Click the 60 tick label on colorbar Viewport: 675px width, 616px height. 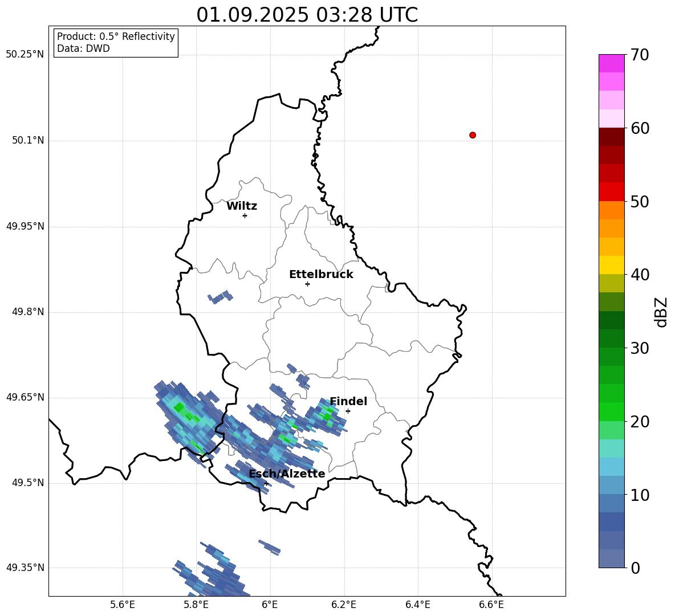[x=640, y=128]
